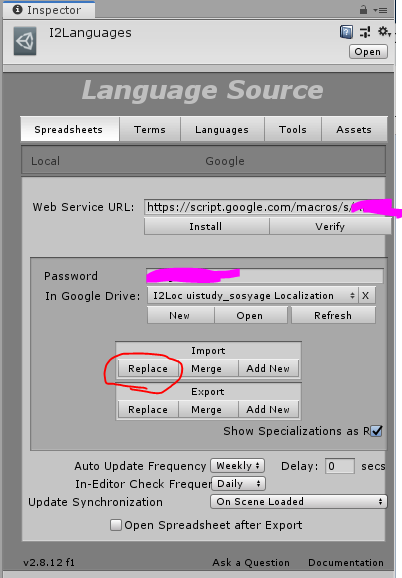This screenshot has width=402, height=578.
Task: Switch to the Tools tab
Action: click(x=293, y=129)
